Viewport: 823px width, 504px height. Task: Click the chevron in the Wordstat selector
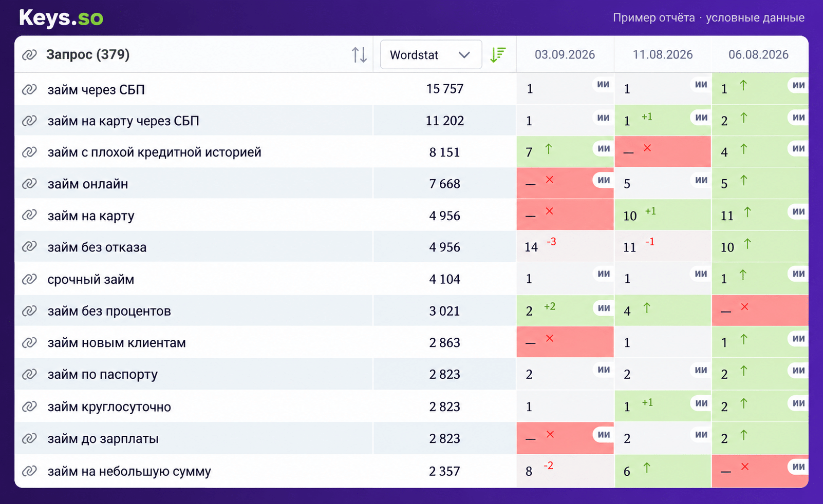(464, 55)
